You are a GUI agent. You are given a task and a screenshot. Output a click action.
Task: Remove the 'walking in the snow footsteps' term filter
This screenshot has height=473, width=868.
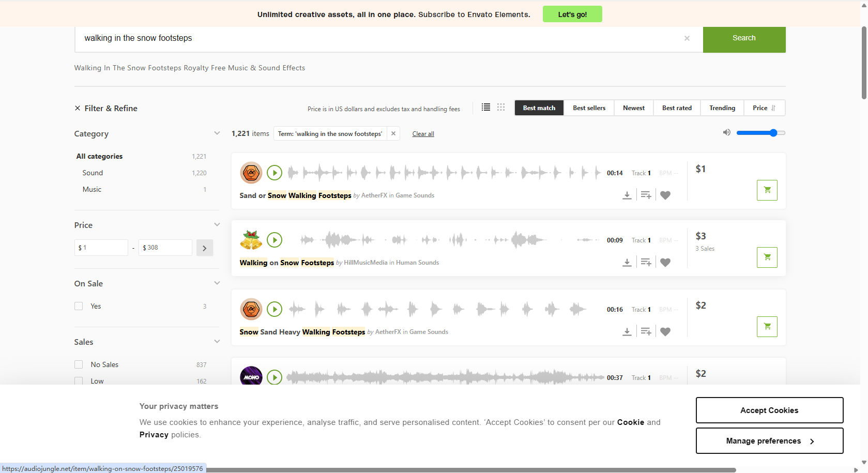pos(393,133)
